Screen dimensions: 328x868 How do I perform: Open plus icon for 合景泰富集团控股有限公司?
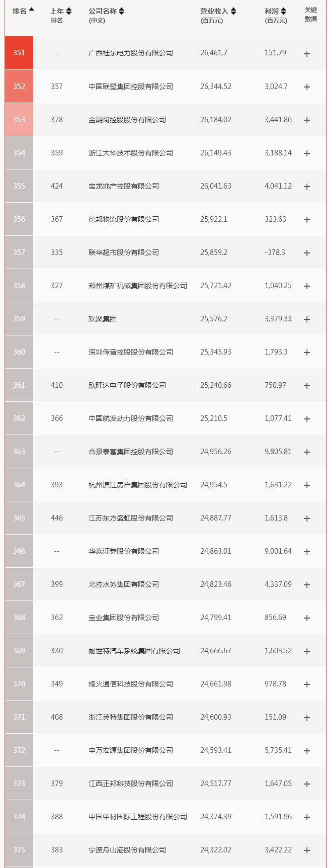[x=307, y=452]
